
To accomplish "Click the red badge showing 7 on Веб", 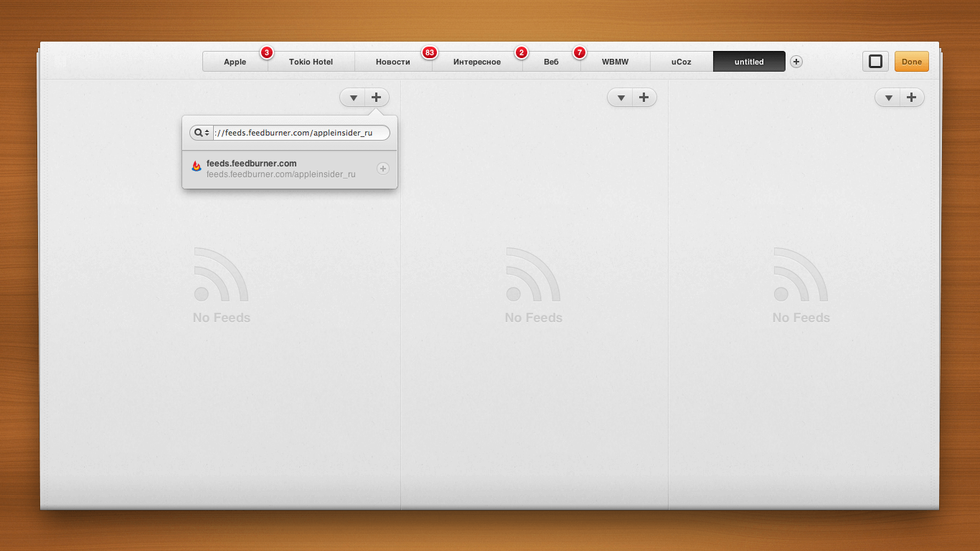I will point(579,52).
